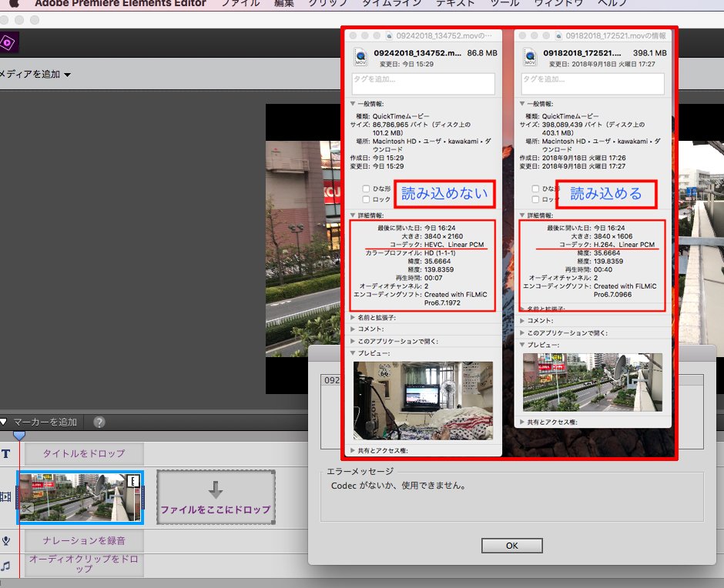Viewport: 724px width, 588px height.
Task: Open the ツール menu
Action: (504, 3)
